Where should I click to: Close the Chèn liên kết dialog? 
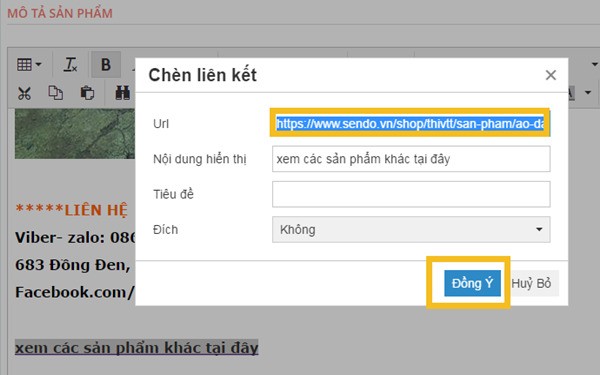[551, 75]
